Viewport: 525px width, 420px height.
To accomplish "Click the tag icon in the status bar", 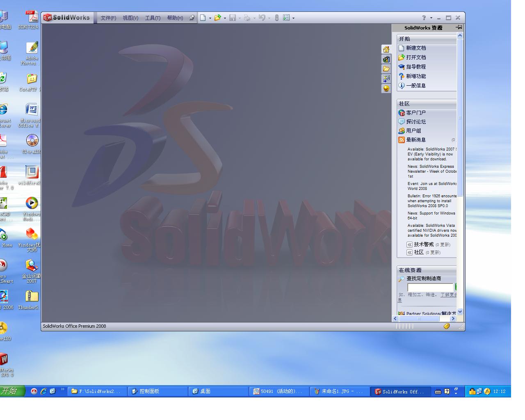I will click(x=447, y=326).
